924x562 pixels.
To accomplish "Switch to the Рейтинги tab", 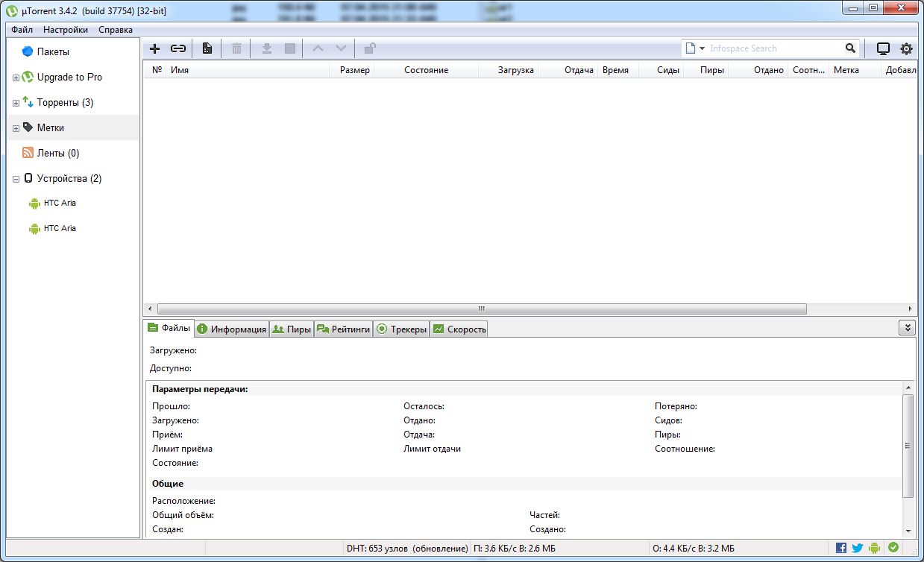I will coord(343,329).
